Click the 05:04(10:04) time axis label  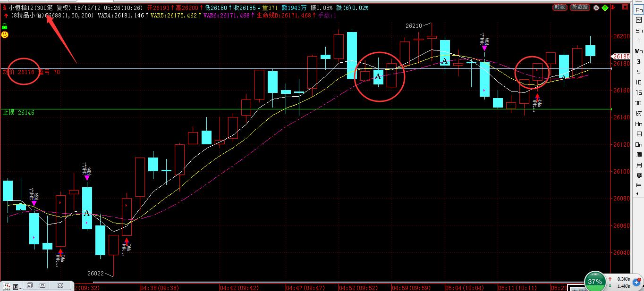click(x=464, y=287)
